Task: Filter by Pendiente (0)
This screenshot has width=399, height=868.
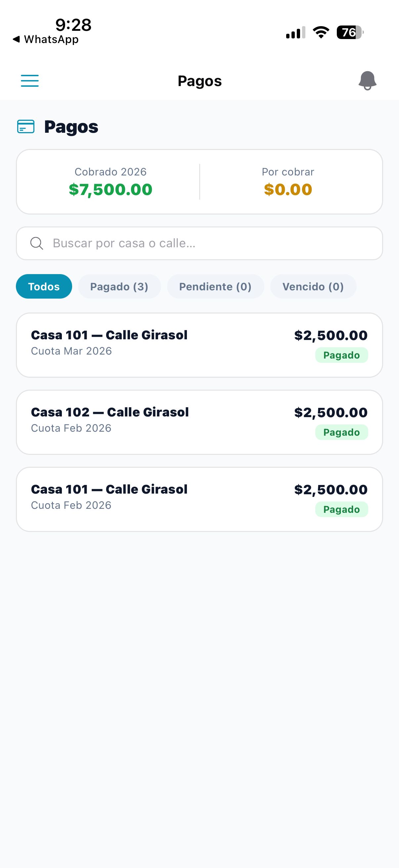Action: [215, 286]
